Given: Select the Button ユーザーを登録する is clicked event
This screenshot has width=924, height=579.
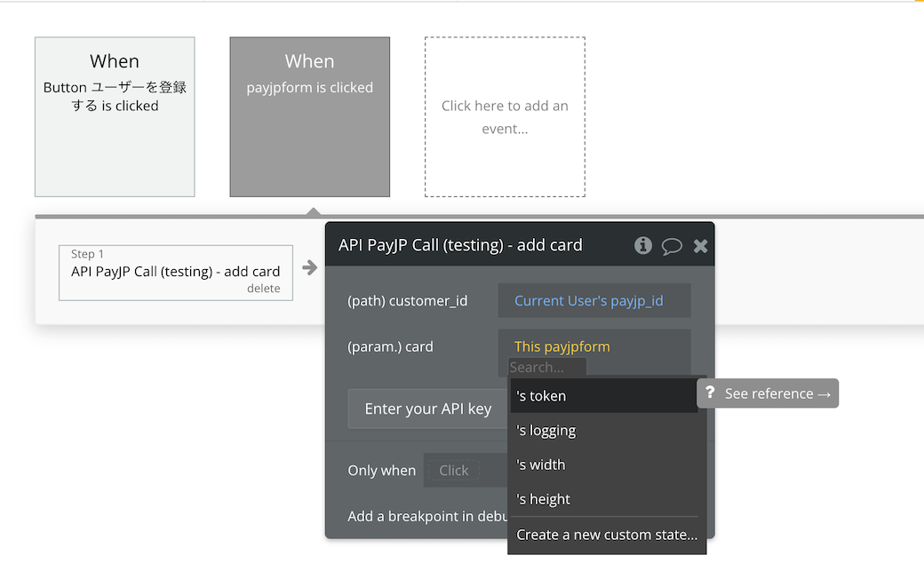Looking at the screenshot, I should (115, 116).
